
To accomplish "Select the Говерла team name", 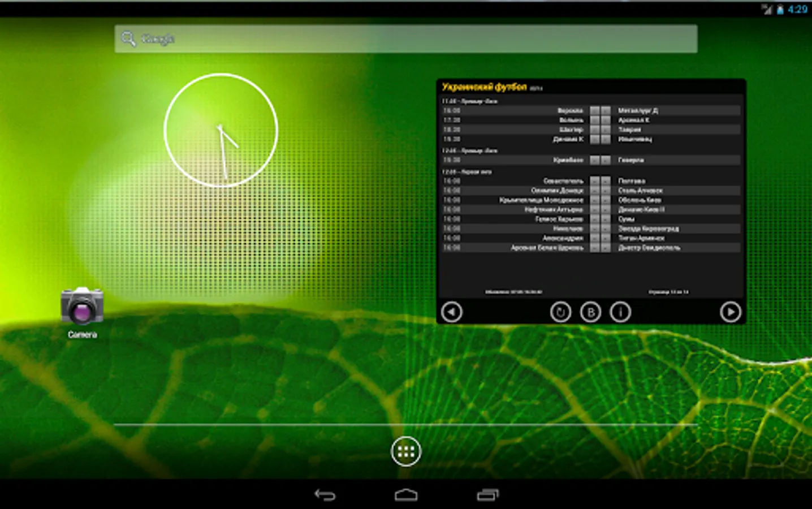I will (631, 160).
